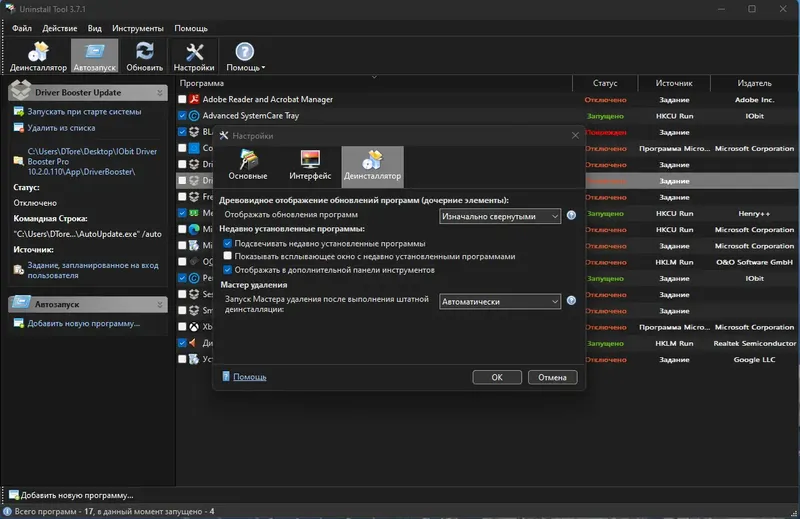Sort by Программа column header
This screenshot has width=800, height=519.
click(x=374, y=83)
